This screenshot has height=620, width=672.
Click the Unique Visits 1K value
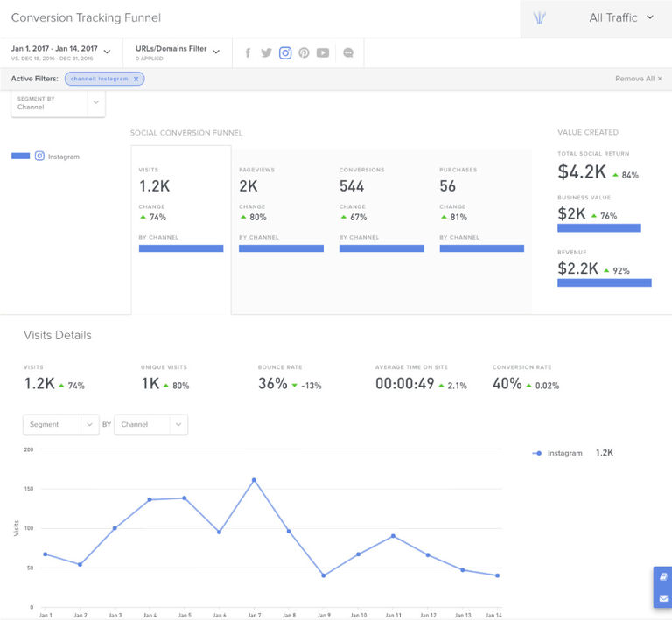150,384
